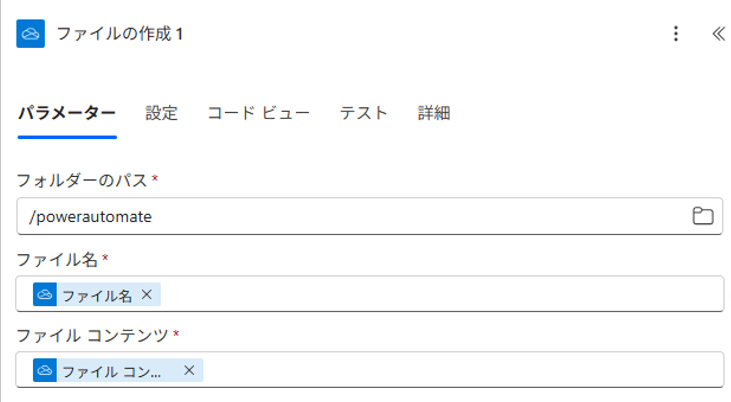
Task: Click empty area of ファイル名 input field
Action: click(440, 294)
